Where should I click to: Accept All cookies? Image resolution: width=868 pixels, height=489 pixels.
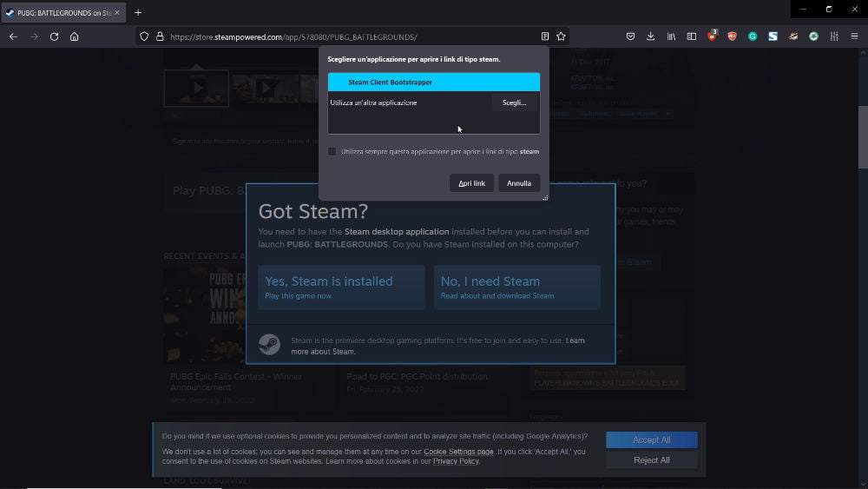coord(652,439)
